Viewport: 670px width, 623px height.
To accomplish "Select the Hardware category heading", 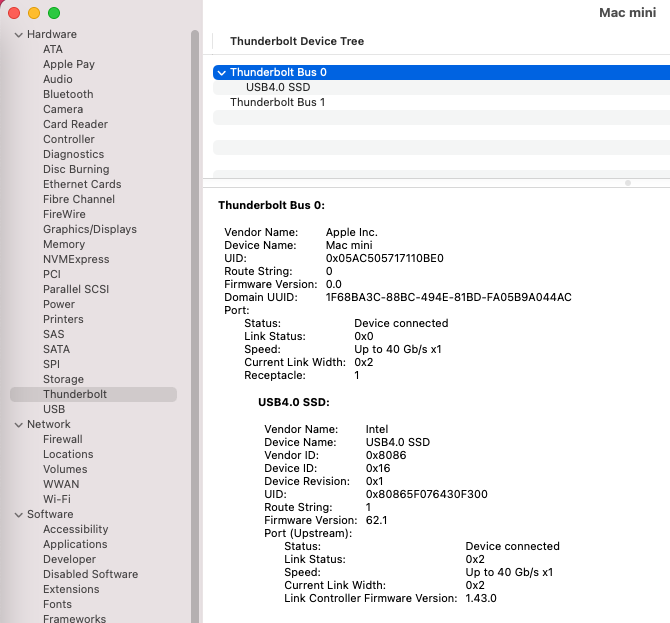I will (52, 34).
